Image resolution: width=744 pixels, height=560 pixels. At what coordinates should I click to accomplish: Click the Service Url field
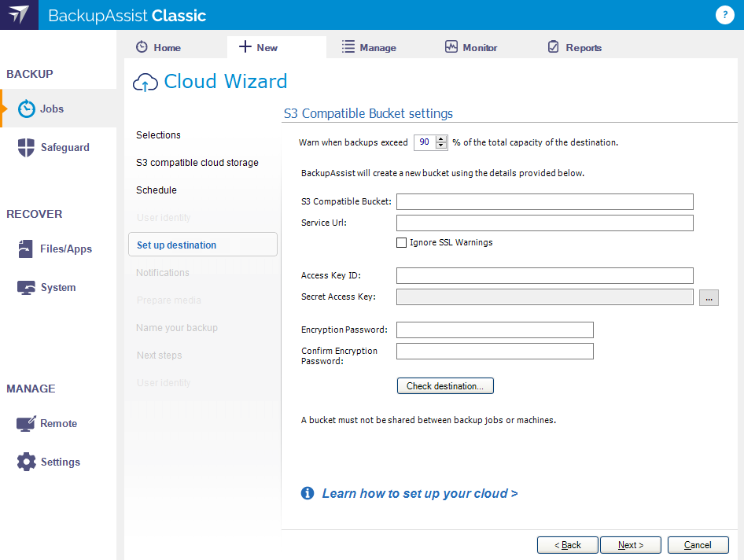pyautogui.click(x=545, y=223)
